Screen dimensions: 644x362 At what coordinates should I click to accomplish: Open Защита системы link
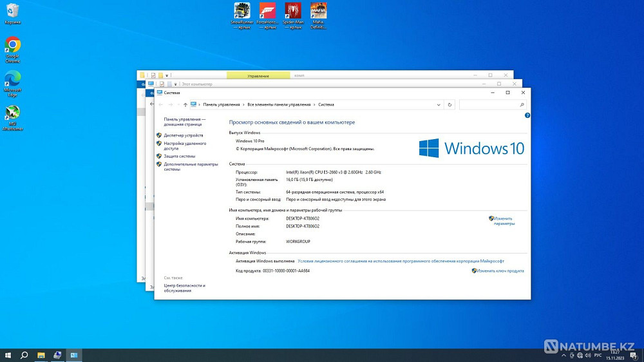(180, 156)
